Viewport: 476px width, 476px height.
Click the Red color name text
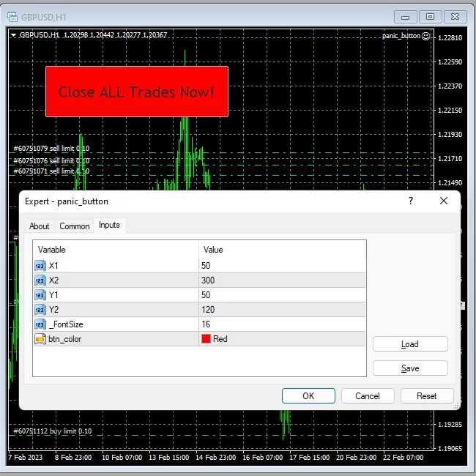coord(220,339)
